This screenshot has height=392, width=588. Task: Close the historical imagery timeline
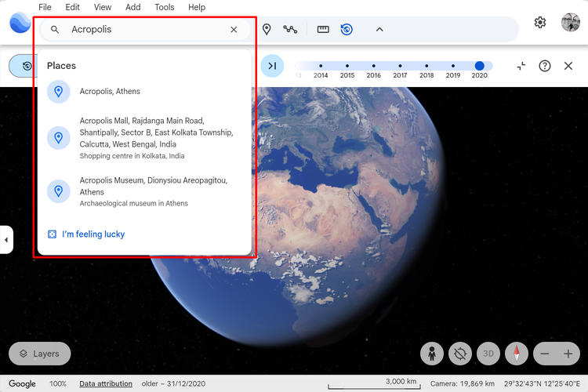568,66
